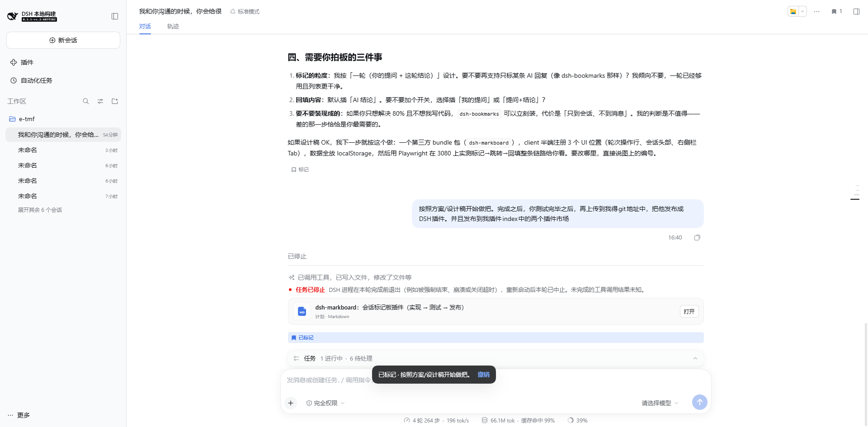Click the 任务已停止 status label

(x=310, y=290)
